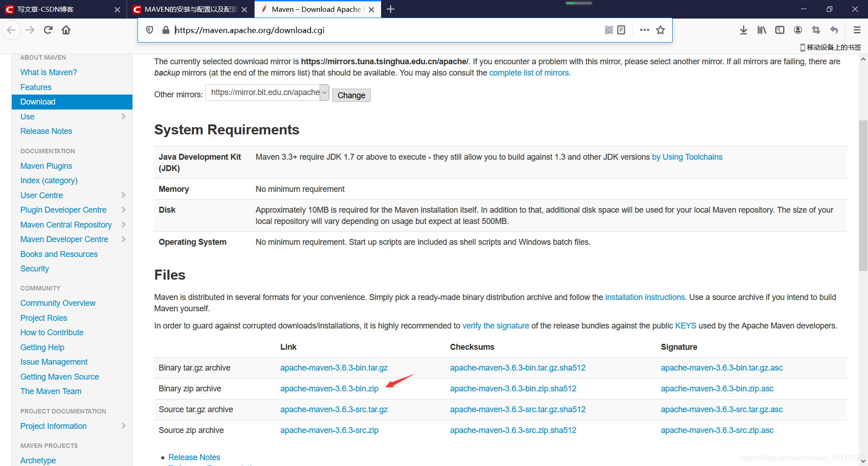Open page actions three-dot menu
868x466 pixels.
[645, 30]
